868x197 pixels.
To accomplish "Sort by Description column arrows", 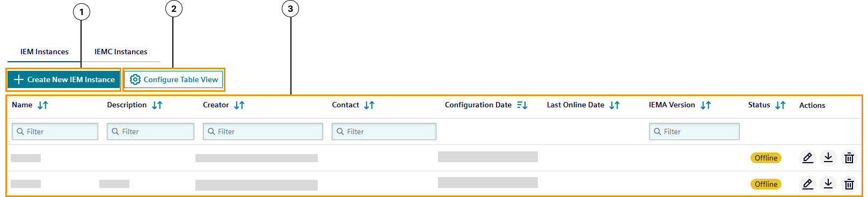I will point(157,105).
